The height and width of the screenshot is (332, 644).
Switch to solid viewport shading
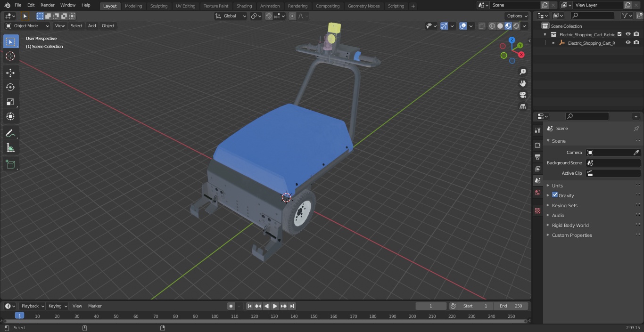[500, 26]
